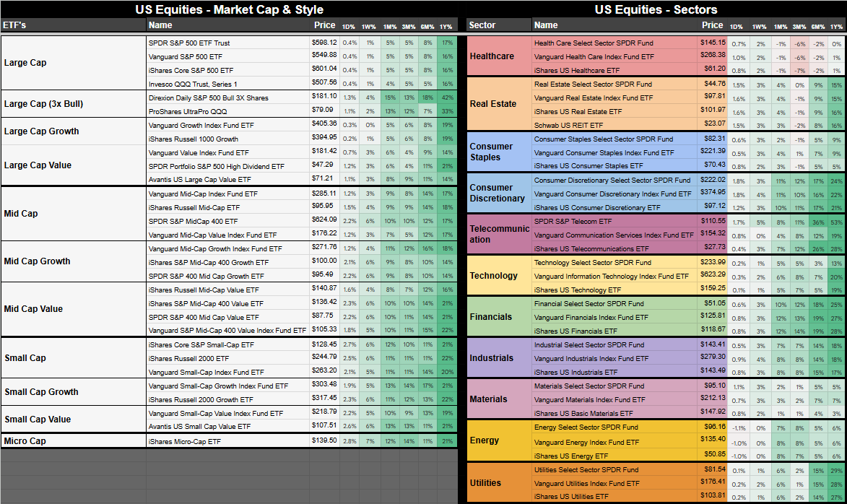
Task: Click iShares Micro-Cap ETF name
Action: [185, 441]
